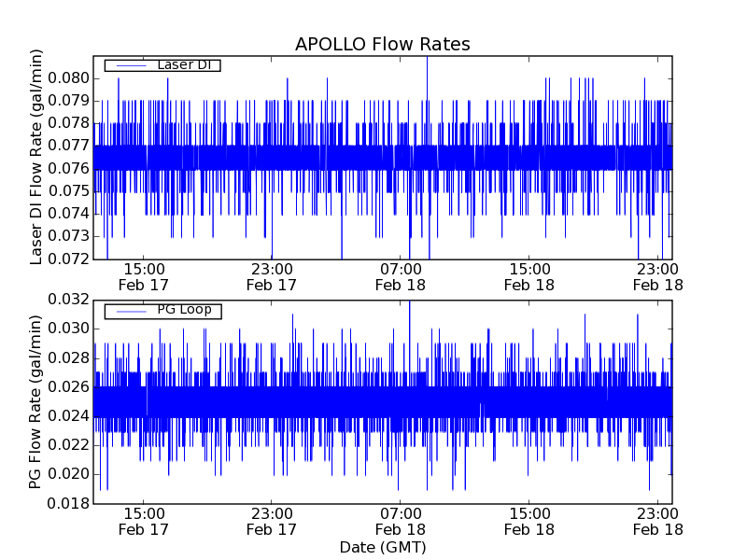Click bottom plot's 15:00 Feb 18 time tick

point(529,521)
